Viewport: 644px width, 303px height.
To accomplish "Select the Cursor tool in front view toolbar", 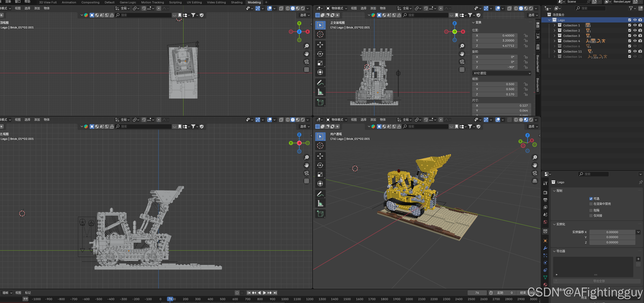I will (x=320, y=34).
